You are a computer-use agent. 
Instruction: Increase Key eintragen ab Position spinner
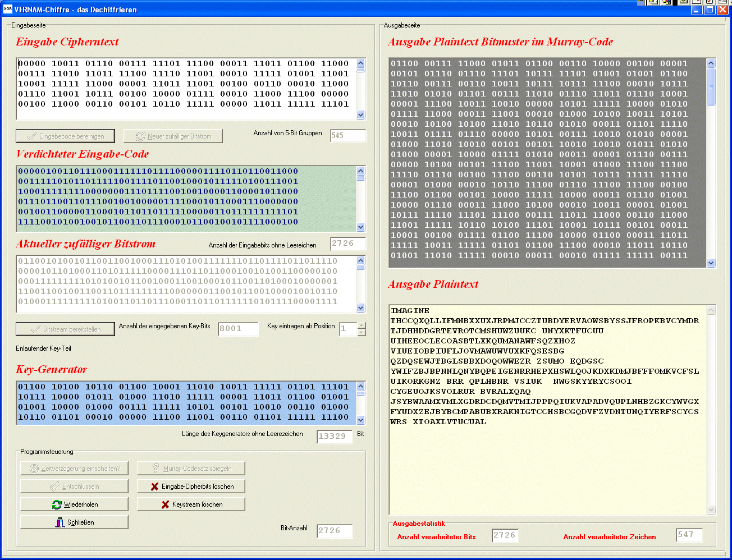coord(362,325)
